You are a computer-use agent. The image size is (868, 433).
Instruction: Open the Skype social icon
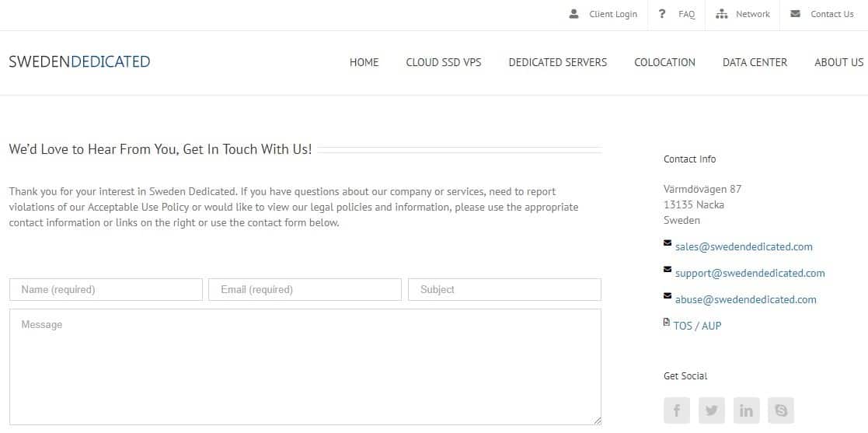coord(781,410)
